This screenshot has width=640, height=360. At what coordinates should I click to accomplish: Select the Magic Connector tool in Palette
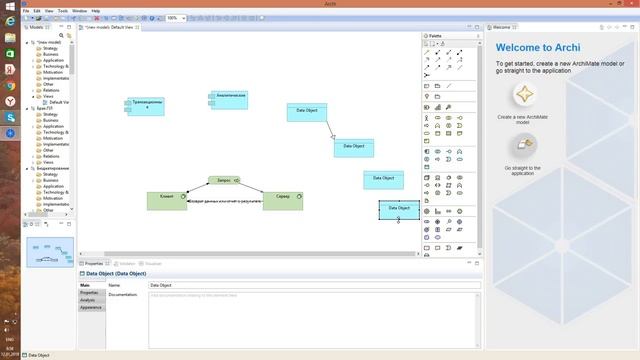click(x=427, y=52)
